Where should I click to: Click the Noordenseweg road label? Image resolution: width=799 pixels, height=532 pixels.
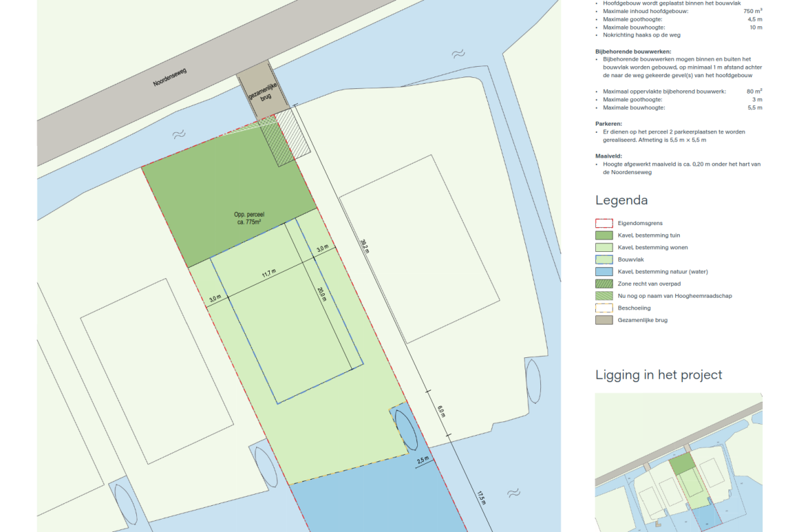point(170,78)
